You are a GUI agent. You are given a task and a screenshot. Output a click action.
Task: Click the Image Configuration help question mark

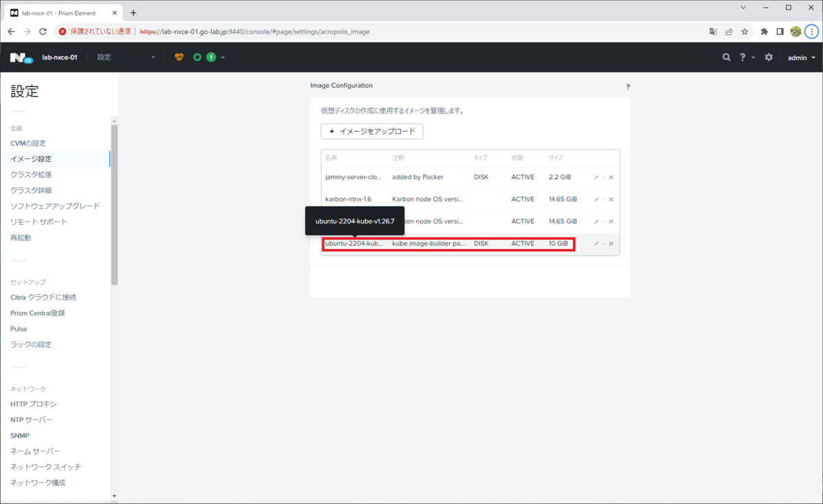[x=628, y=87]
